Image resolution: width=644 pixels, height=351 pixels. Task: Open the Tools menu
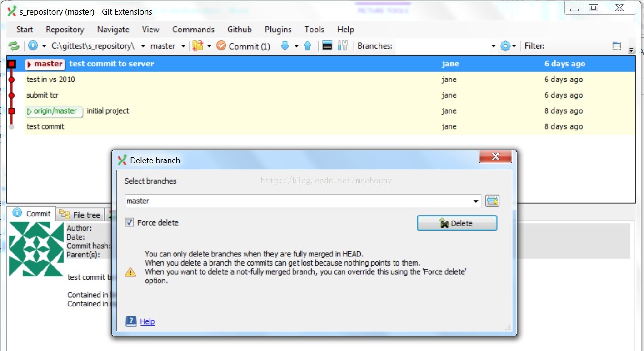(x=314, y=30)
